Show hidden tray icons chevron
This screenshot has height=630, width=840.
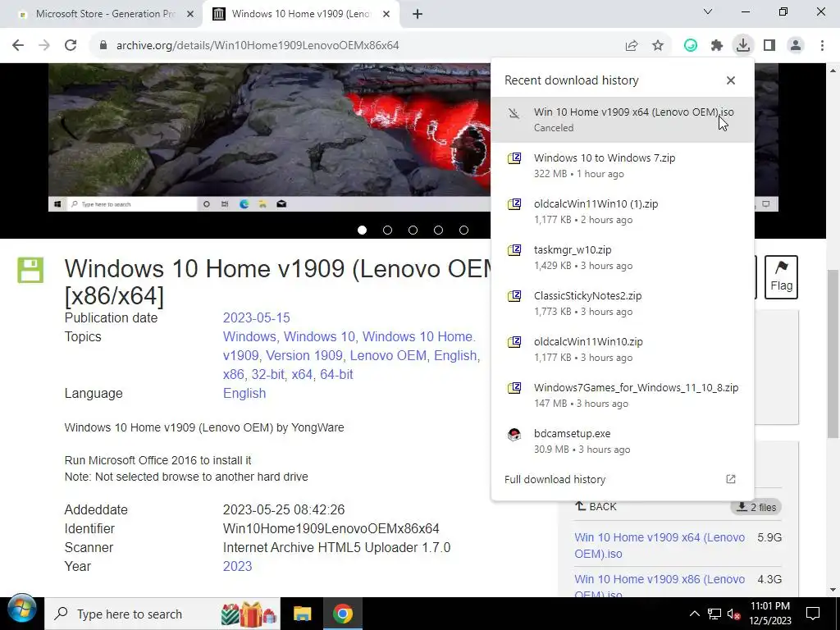tap(694, 614)
